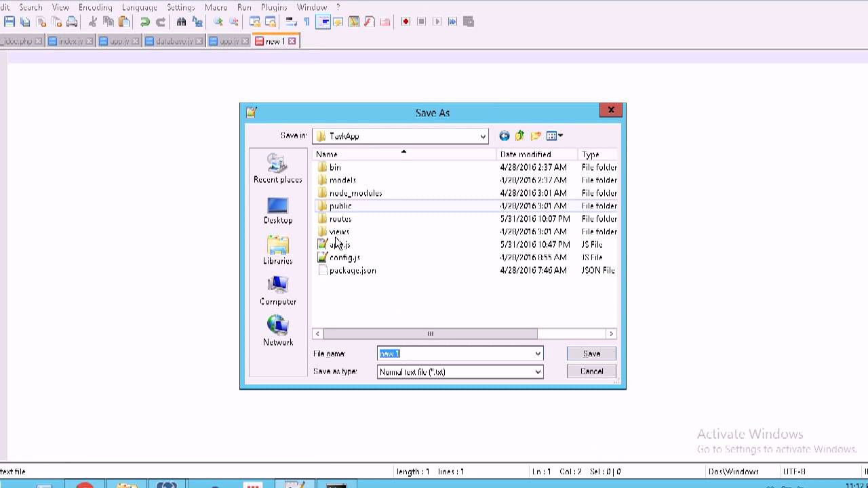The image size is (868, 488).
Task: Select the Cut scissors icon in toolbar
Action: pyautogui.click(x=93, y=22)
